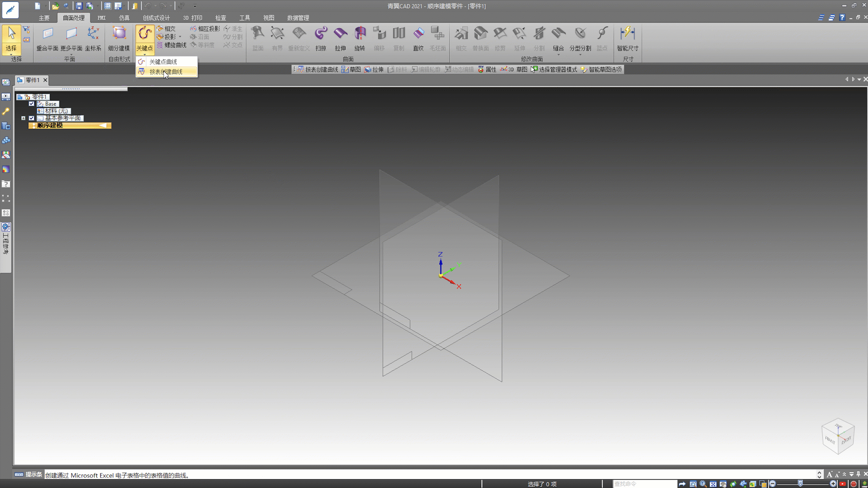The image size is (868, 488).
Task: Click the view orientation cube
Action: click(x=838, y=436)
